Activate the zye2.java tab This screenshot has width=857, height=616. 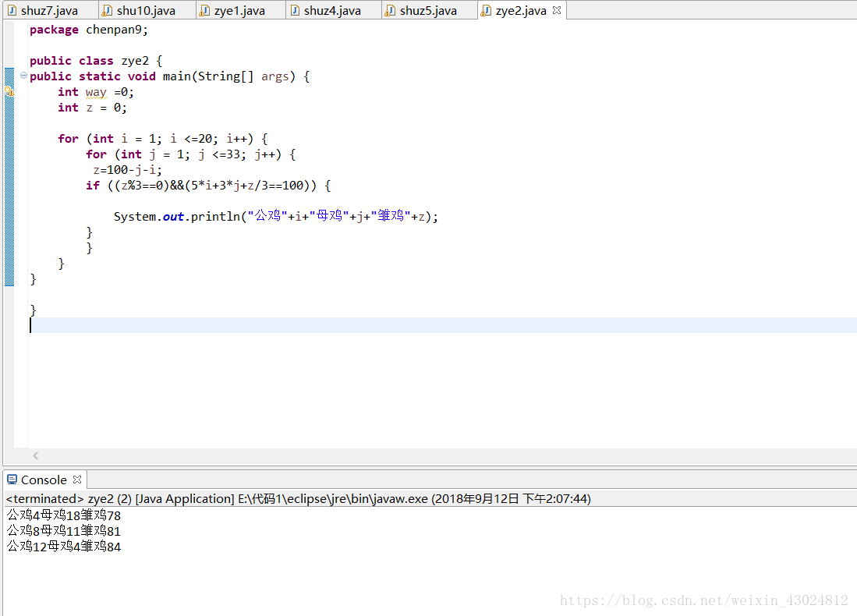tap(520, 10)
